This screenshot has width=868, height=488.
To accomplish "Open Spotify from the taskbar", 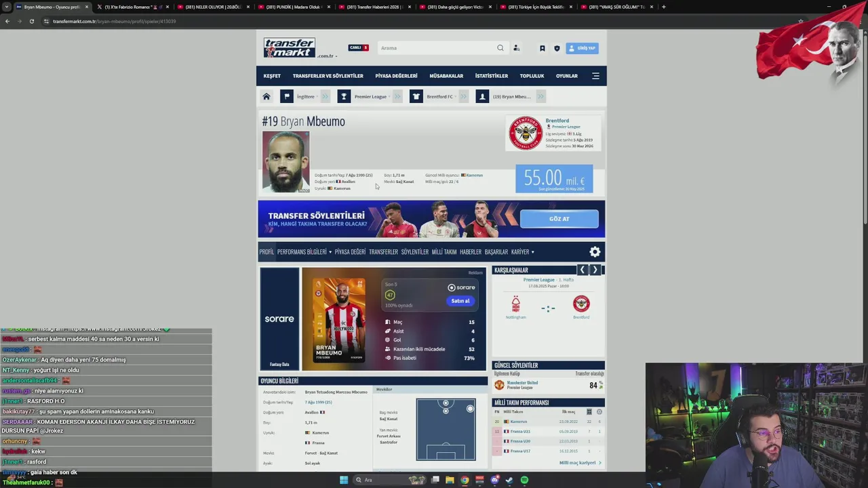I will [x=524, y=480].
